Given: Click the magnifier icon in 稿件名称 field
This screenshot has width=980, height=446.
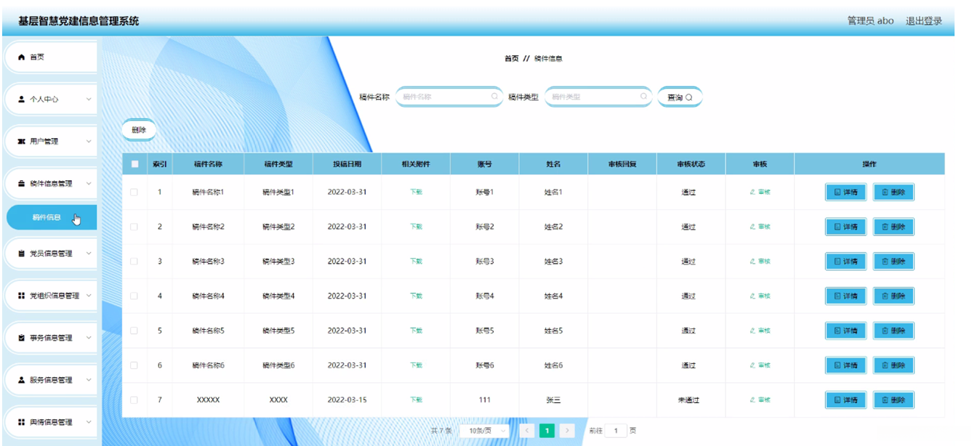Looking at the screenshot, I should 494,97.
